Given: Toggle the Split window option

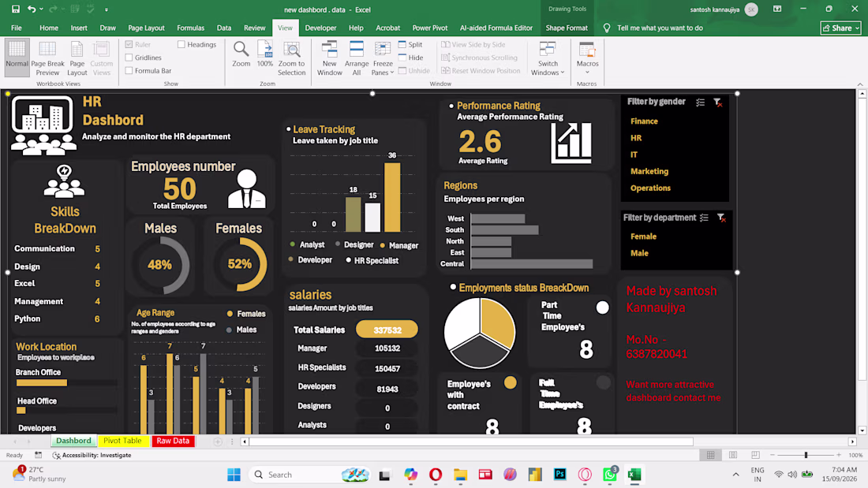Looking at the screenshot, I should point(410,44).
